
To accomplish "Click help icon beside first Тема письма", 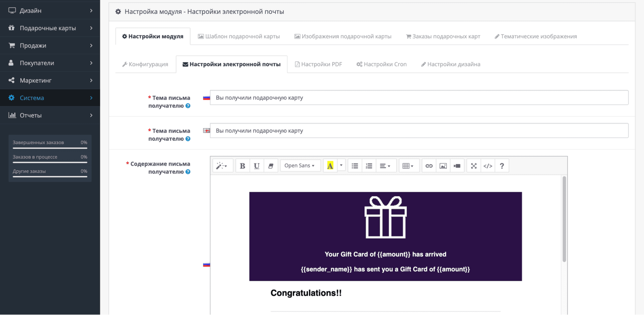I will pos(188,106).
